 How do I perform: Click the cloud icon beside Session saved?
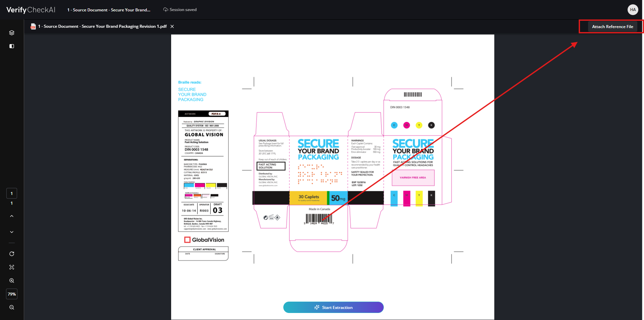[165, 10]
